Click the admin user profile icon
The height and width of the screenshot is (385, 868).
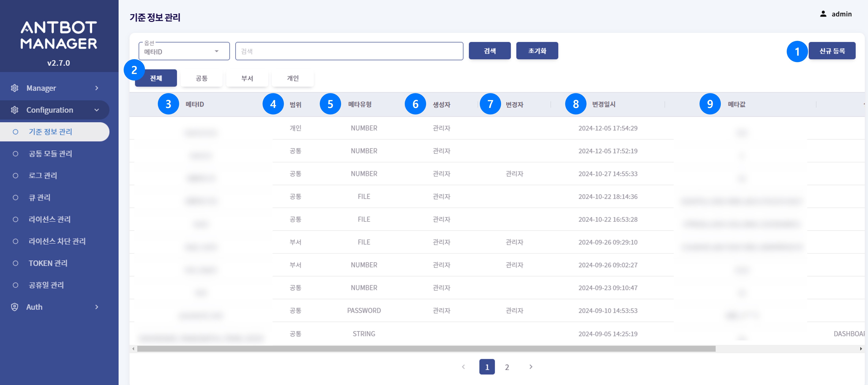(823, 14)
